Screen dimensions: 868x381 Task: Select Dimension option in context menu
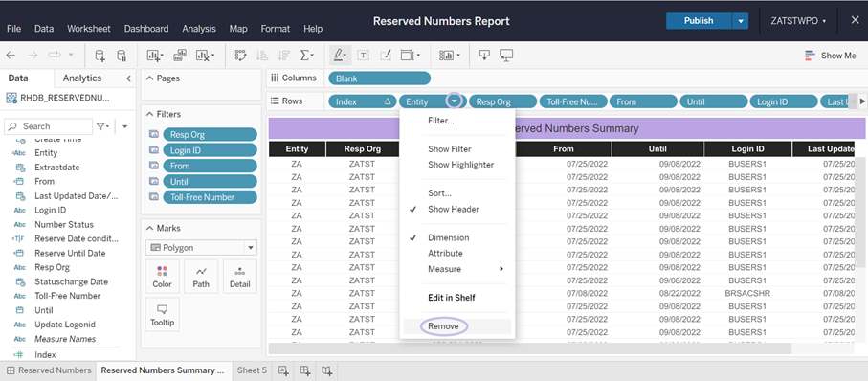(x=449, y=237)
